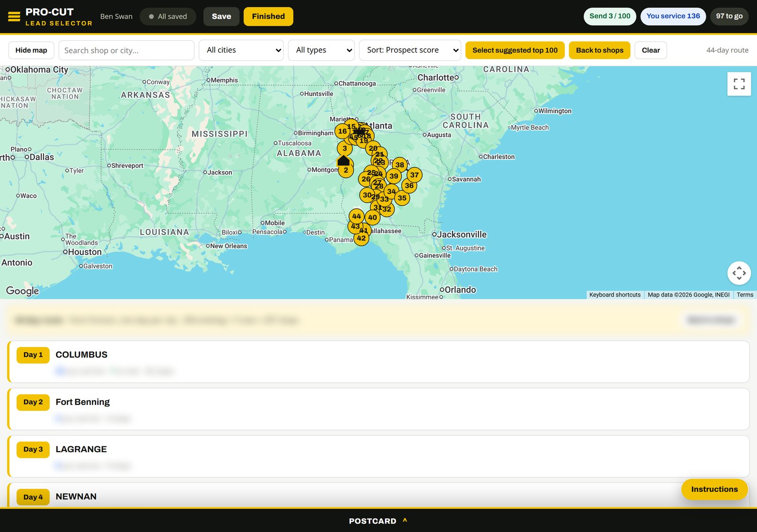
Task: Click the Search shop or city field
Action: tap(126, 50)
